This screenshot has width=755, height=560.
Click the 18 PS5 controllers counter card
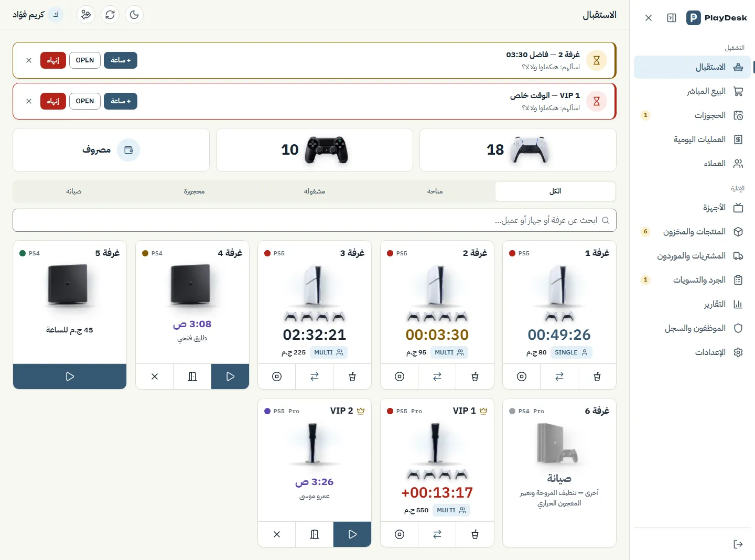[518, 150]
